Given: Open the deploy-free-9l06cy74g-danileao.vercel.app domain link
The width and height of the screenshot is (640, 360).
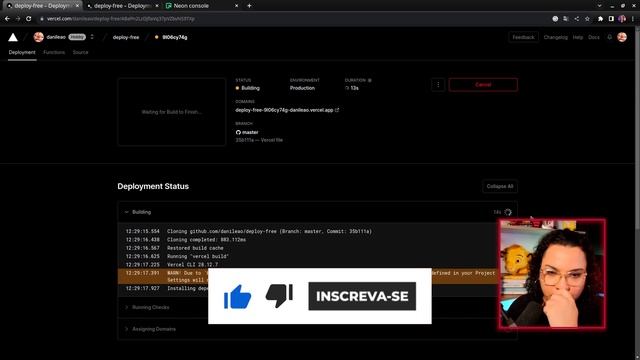Looking at the screenshot, I should (284, 110).
